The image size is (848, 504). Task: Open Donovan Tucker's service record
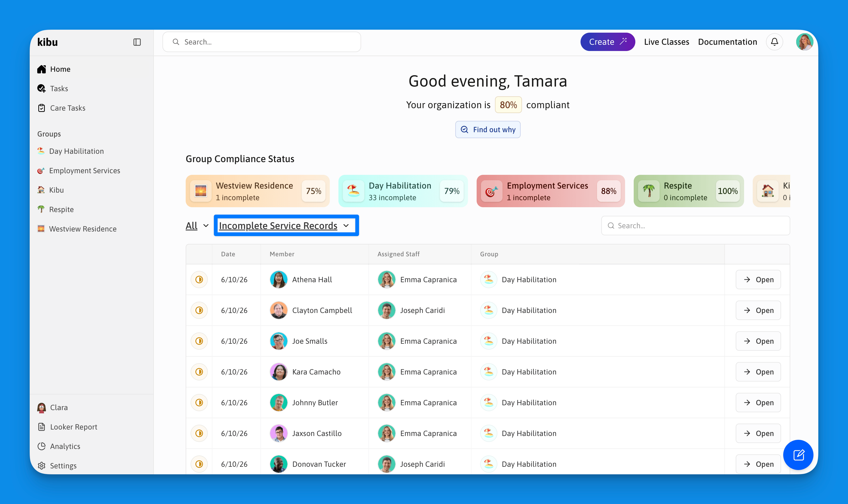758,464
